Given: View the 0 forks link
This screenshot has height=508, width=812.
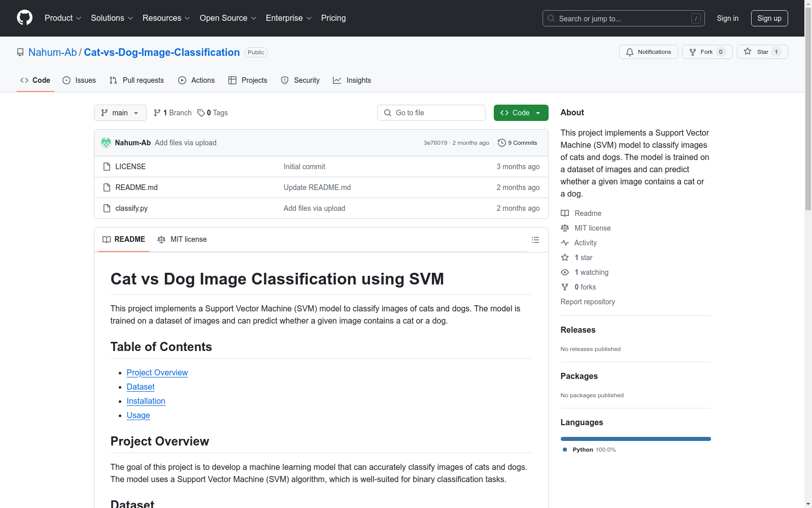Looking at the screenshot, I should coord(579,287).
